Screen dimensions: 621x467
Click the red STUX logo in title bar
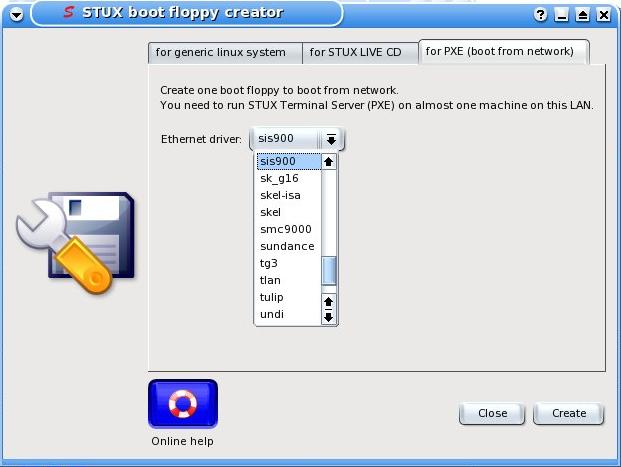click(69, 12)
